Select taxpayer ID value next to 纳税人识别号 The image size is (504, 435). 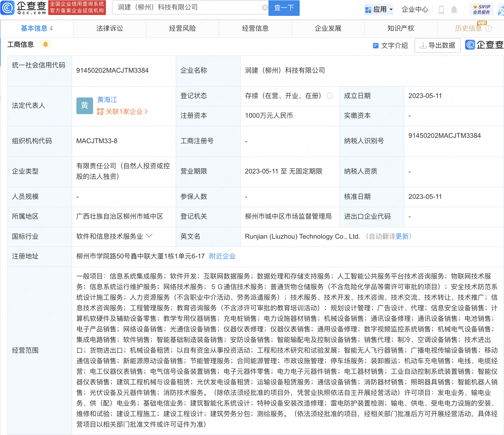click(x=445, y=136)
